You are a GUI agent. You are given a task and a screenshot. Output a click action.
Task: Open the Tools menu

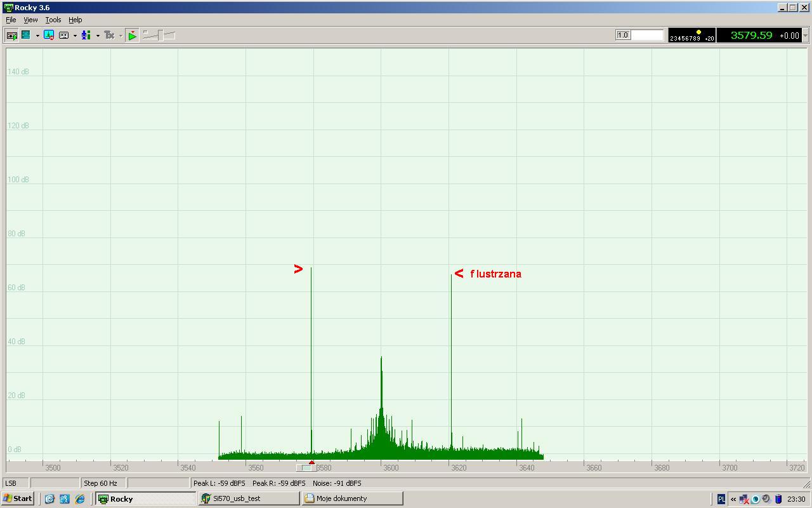coord(53,20)
